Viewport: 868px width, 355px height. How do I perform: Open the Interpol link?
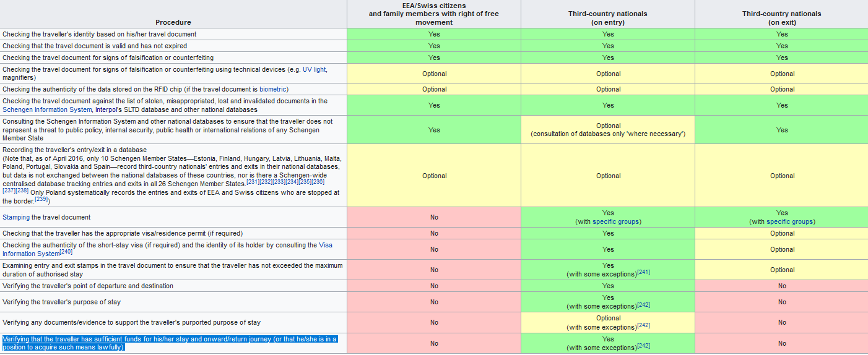108,109
